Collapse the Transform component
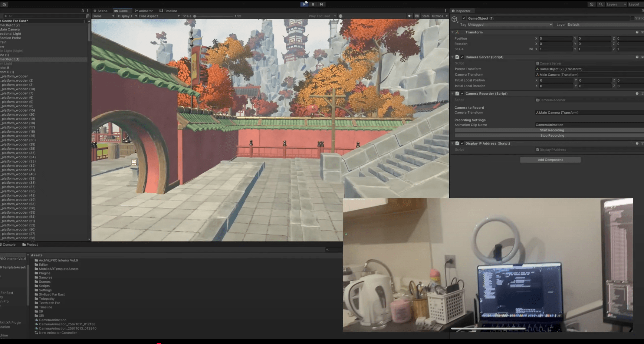Viewport: 644px width, 344px height. (x=453, y=32)
